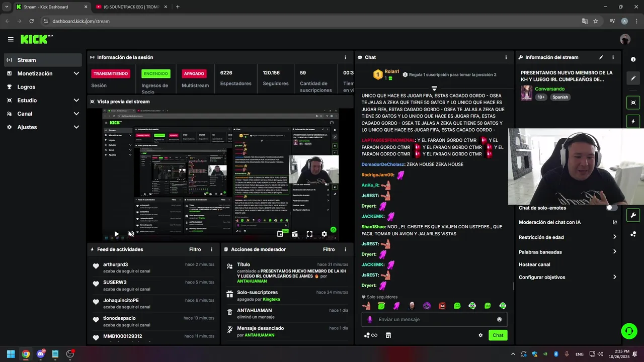Click arthurprd3 in activity feed
The width and height of the screenshot is (644, 362).
[x=115, y=264]
